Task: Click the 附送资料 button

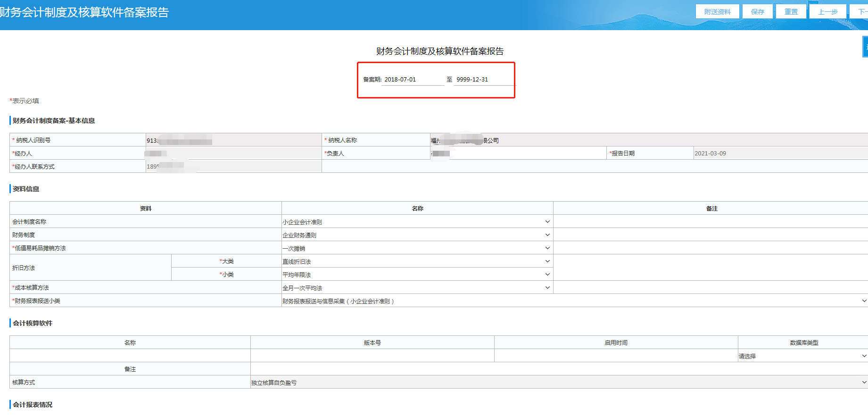Action: pyautogui.click(x=717, y=12)
